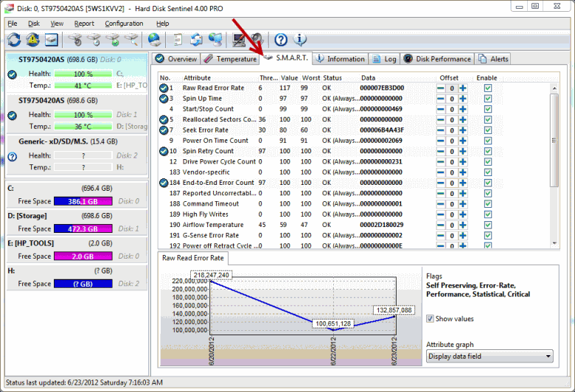Open the View menu
The height and width of the screenshot is (392, 575).
pyautogui.click(x=57, y=24)
